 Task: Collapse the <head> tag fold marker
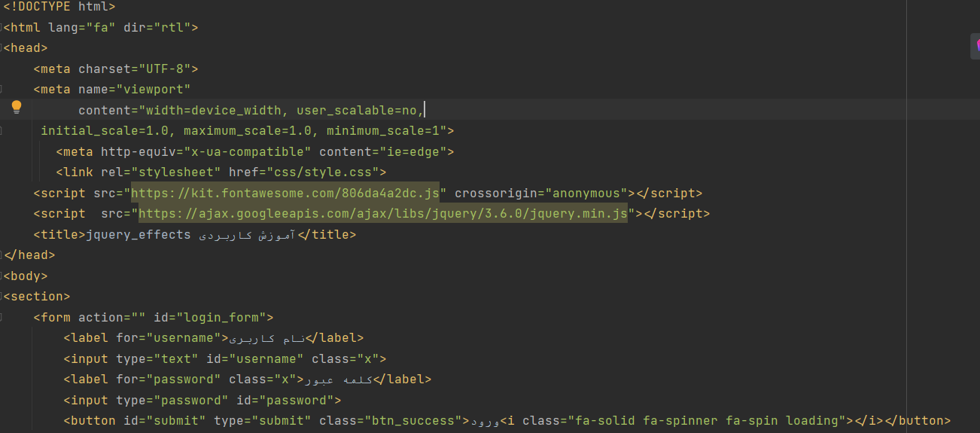2,48
